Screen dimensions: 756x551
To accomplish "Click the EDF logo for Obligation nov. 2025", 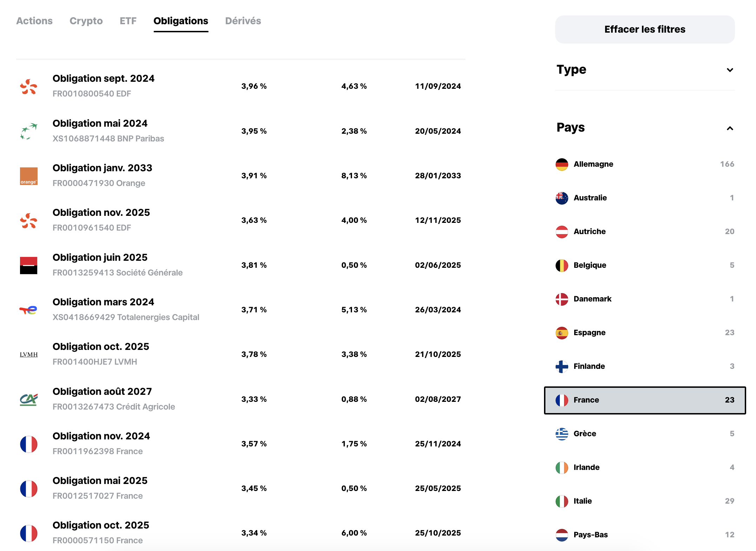I will click(28, 220).
